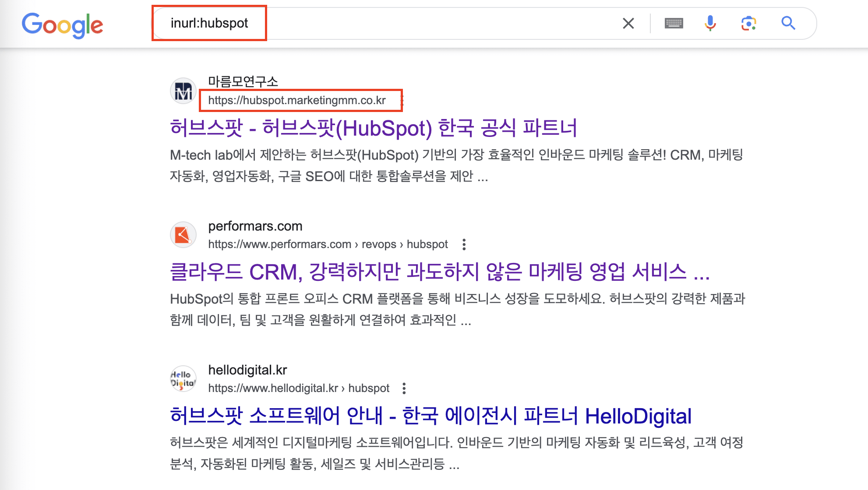
Task: Click the M-tech lab result snippet
Action: click(x=456, y=166)
